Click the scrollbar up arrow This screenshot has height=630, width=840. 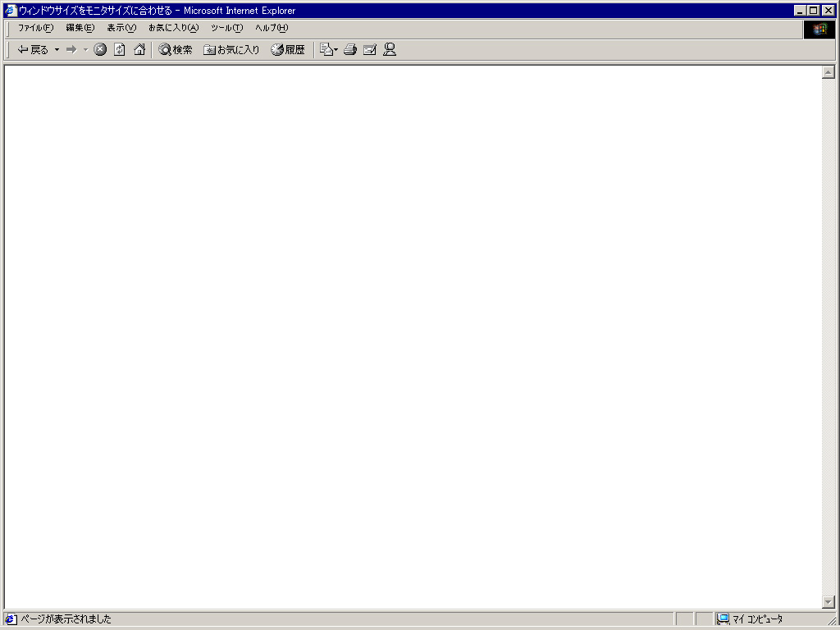(829, 72)
